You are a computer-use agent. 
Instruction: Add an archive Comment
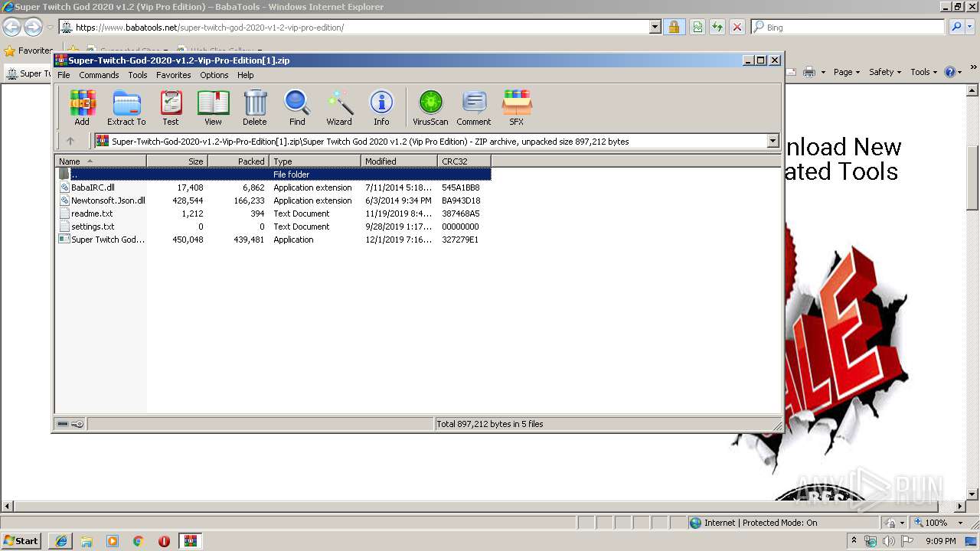(474, 107)
